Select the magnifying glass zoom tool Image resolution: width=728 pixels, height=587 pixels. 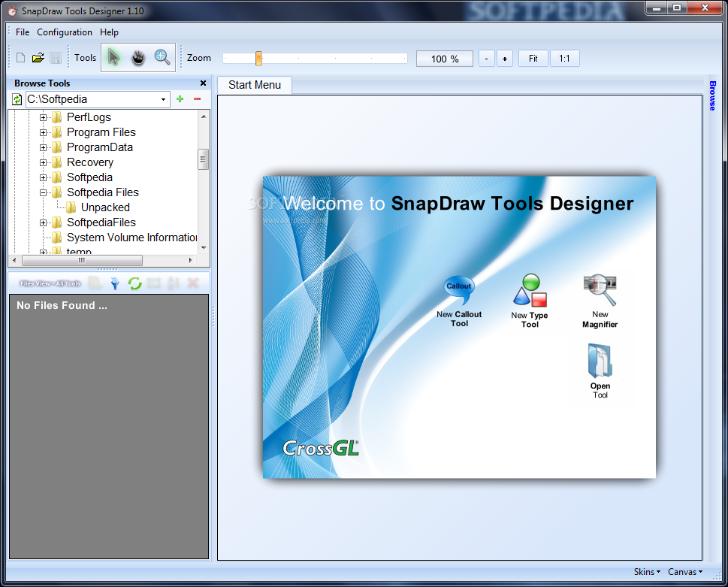pos(162,58)
